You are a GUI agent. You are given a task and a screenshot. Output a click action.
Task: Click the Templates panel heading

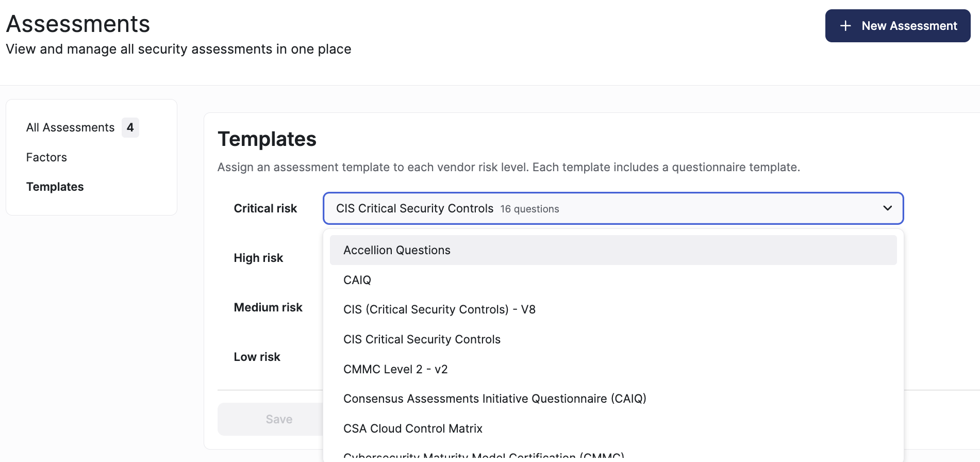(267, 139)
